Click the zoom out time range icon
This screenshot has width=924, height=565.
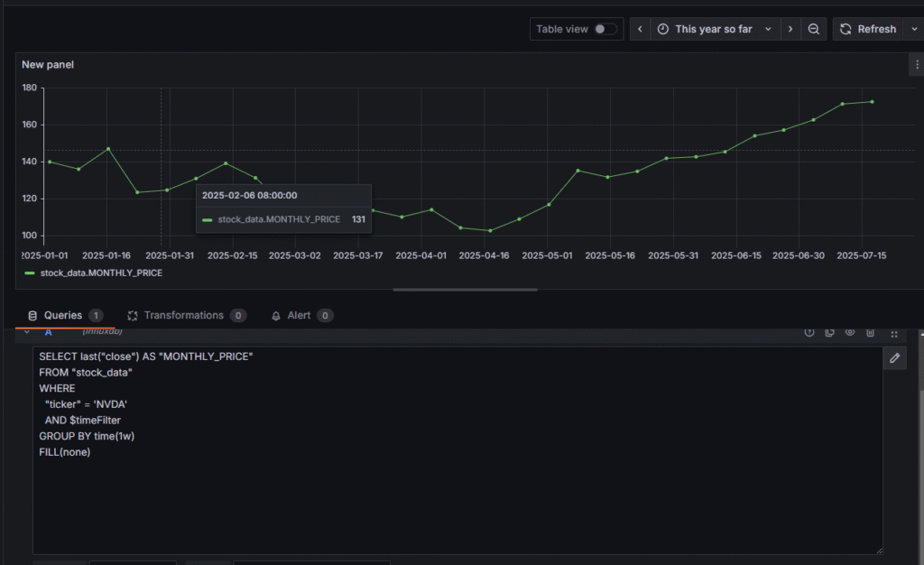click(x=813, y=29)
